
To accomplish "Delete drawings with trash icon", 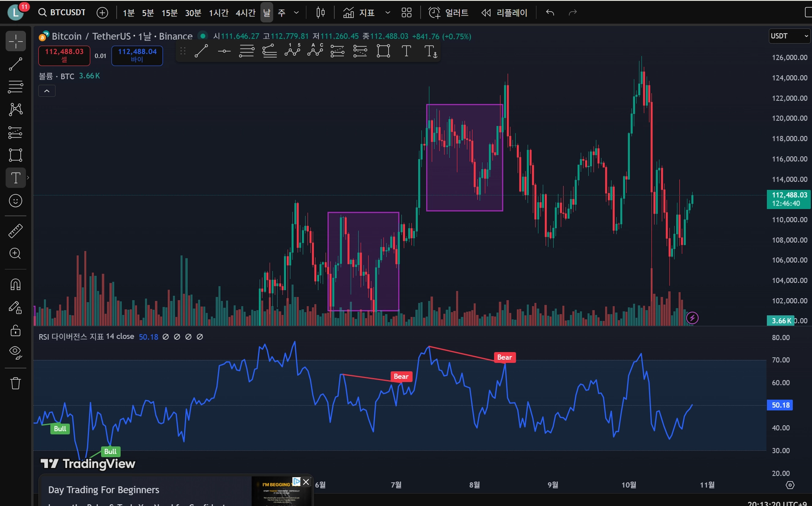I will pyautogui.click(x=16, y=383).
